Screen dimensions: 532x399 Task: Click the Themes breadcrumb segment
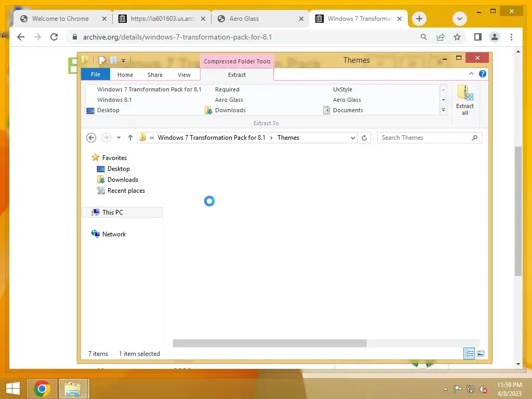tap(288, 138)
